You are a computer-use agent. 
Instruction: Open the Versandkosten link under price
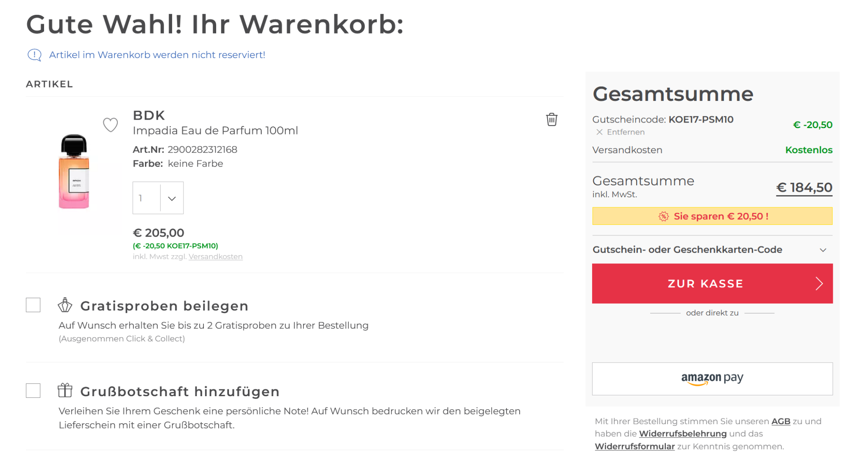215,257
